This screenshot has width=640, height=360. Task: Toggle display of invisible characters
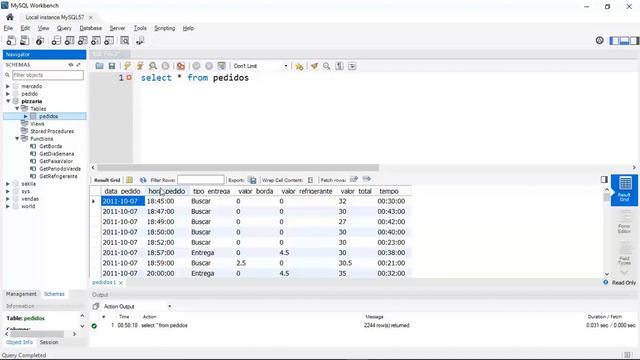point(339,66)
